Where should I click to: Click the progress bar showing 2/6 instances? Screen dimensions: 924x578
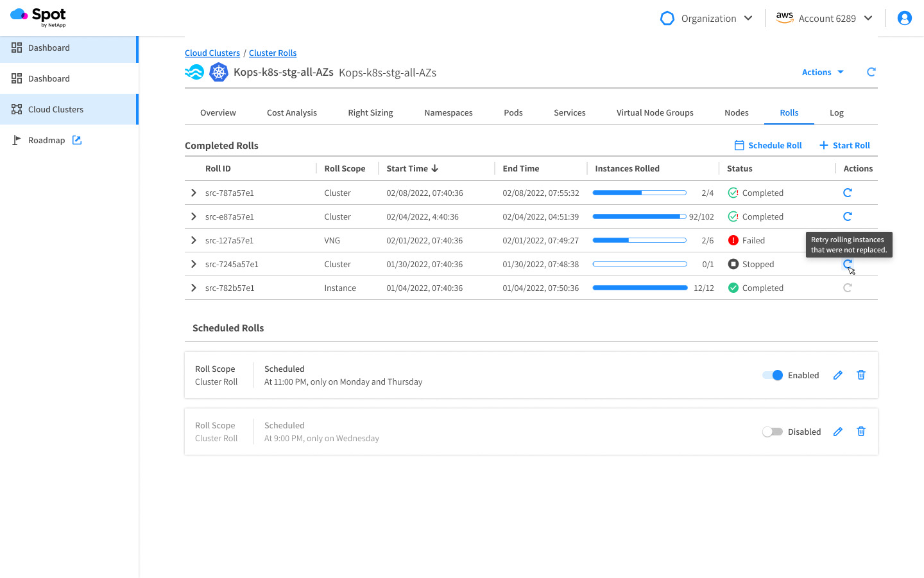(640, 240)
